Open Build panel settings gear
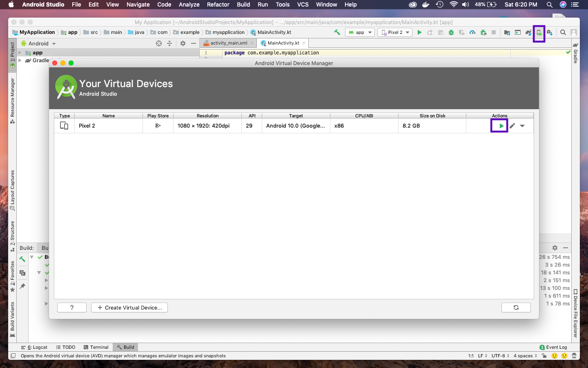This screenshot has height=368, width=588. [x=555, y=248]
